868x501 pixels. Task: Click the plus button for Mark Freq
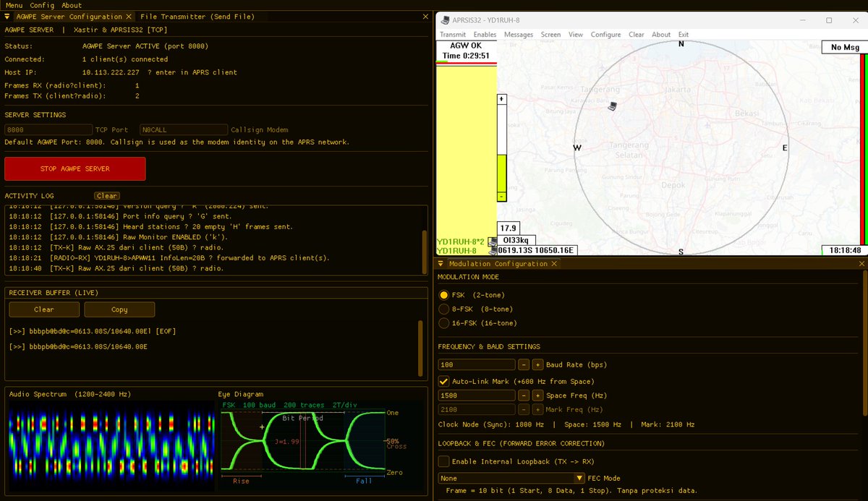[x=537, y=410]
